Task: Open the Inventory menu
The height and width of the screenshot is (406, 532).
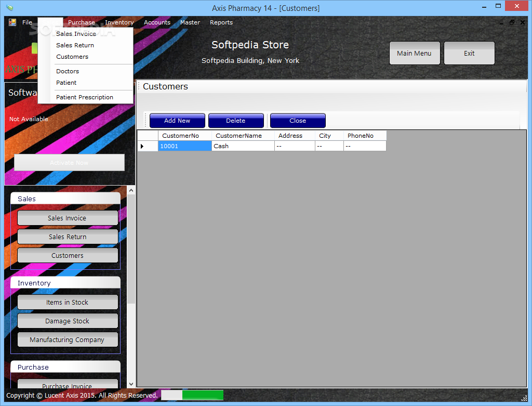Action: coord(119,22)
